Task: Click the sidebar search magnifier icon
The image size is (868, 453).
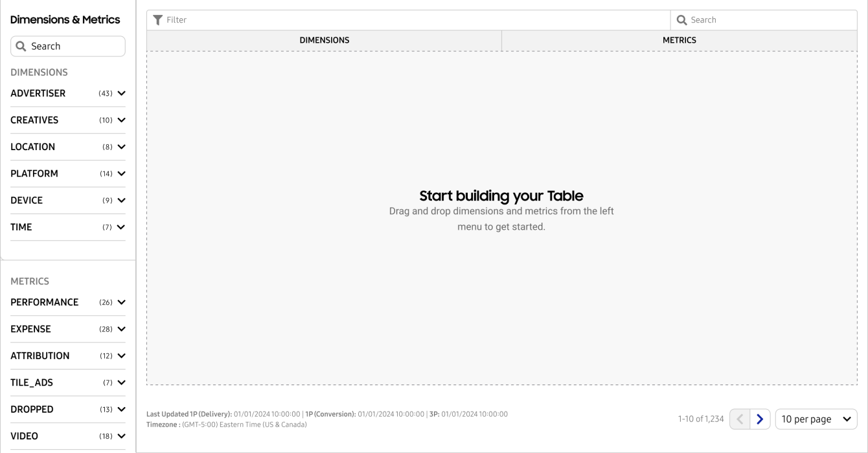Action: click(x=21, y=47)
